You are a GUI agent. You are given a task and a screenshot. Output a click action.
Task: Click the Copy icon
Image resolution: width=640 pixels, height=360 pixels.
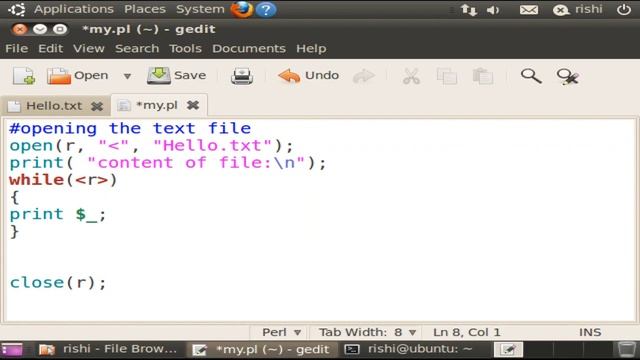click(x=447, y=76)
